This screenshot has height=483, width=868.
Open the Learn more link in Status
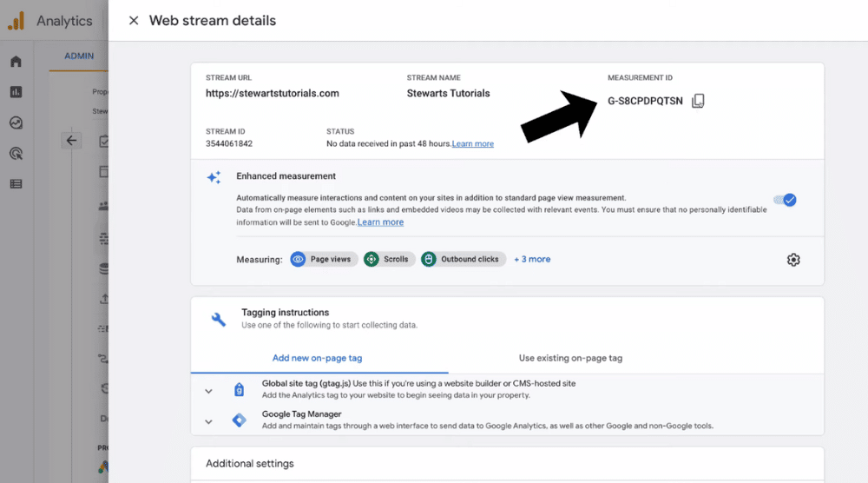473,143
